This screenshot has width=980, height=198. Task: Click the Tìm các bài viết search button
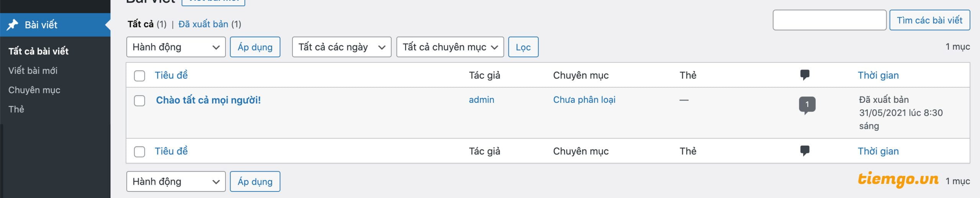[x=929, y=20]
